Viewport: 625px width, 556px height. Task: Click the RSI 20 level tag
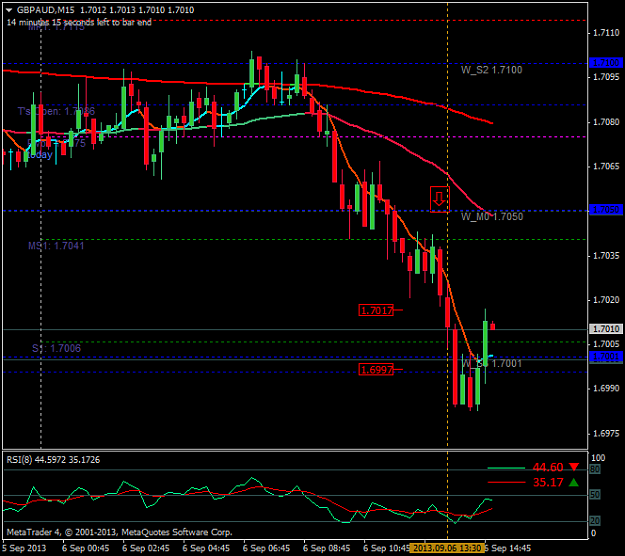pyautogui.click(x=595, y=521)
